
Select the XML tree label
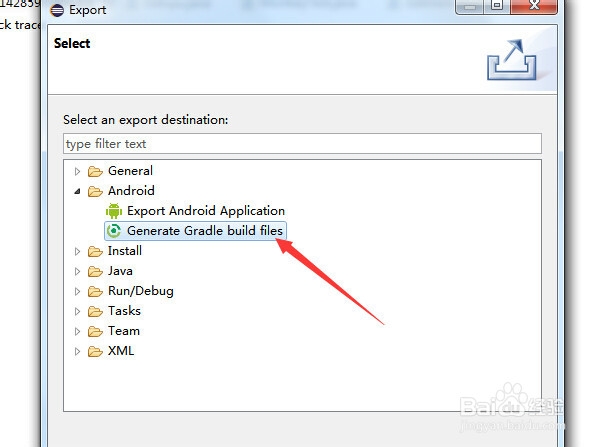pos(121,351)
